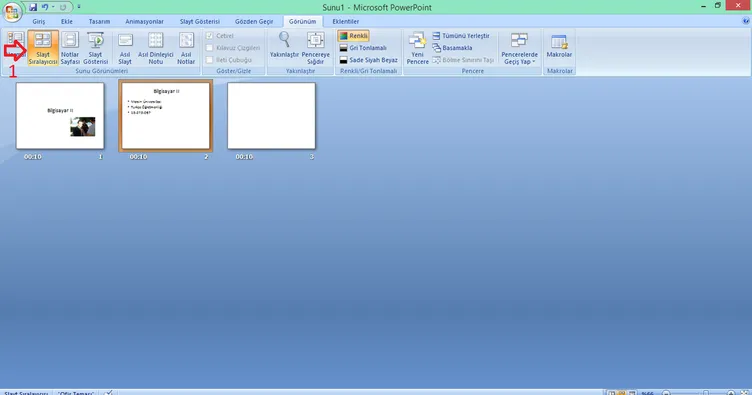Screen dimensions: 752x395
Task: Switch to the Giriş tab
Action: 39,22
